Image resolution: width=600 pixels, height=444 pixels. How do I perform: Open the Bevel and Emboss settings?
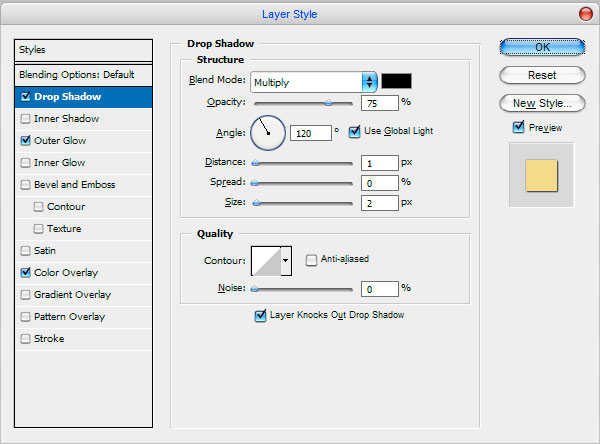pos(75,185)
